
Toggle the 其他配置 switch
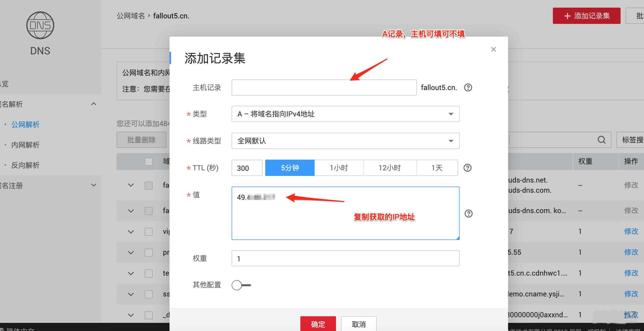241,285
